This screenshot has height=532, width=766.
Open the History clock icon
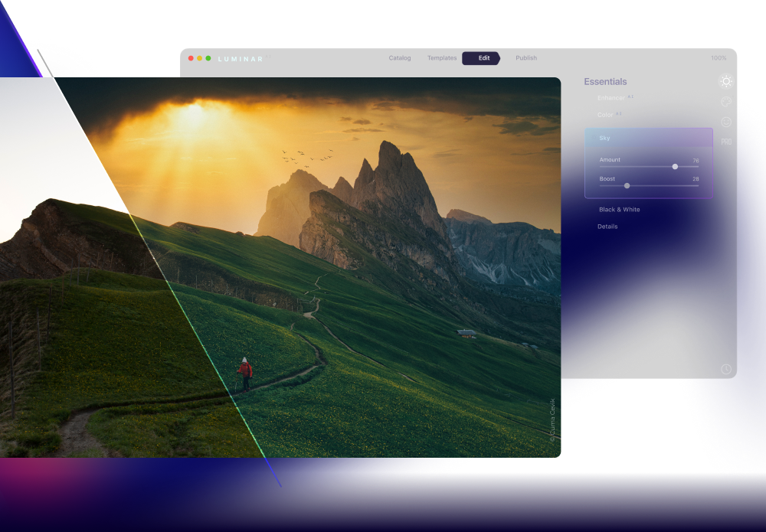tap(726, 369)
